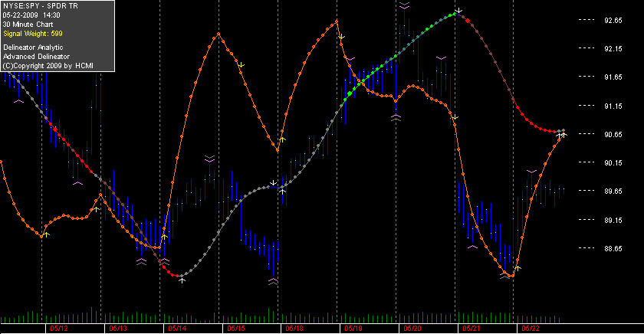Click the yellow down arrow after 05/19 orange peak
Screen dimensions: 644x334
pyautogui.click(x=341, y=37)
